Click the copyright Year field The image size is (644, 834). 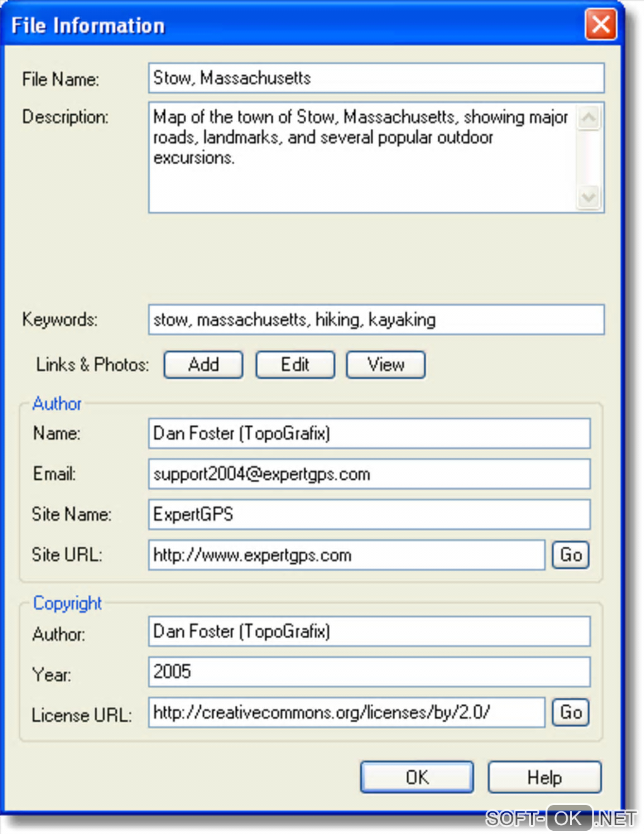(369, 672)
